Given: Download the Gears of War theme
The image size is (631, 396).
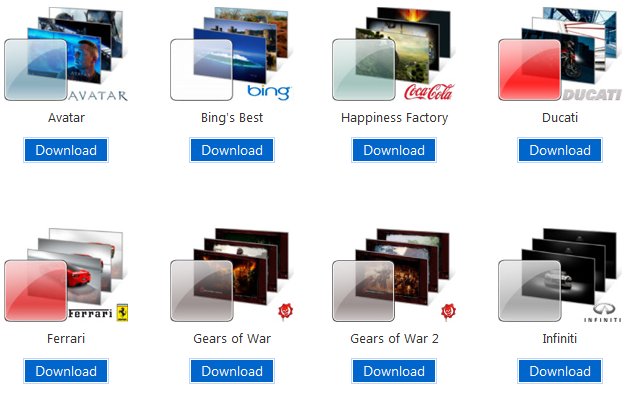Looking at the screenshot, I should [x=232, y=371].
